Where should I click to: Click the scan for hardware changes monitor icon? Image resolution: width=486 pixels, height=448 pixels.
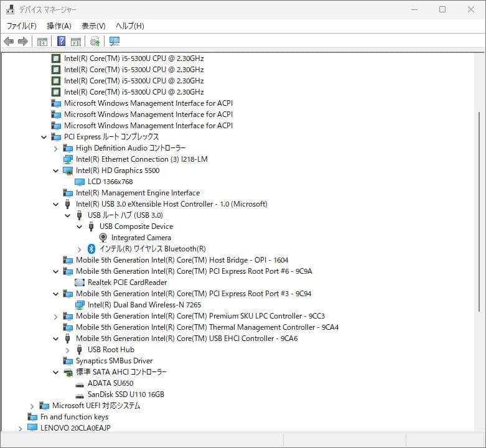tap(114, 41)
